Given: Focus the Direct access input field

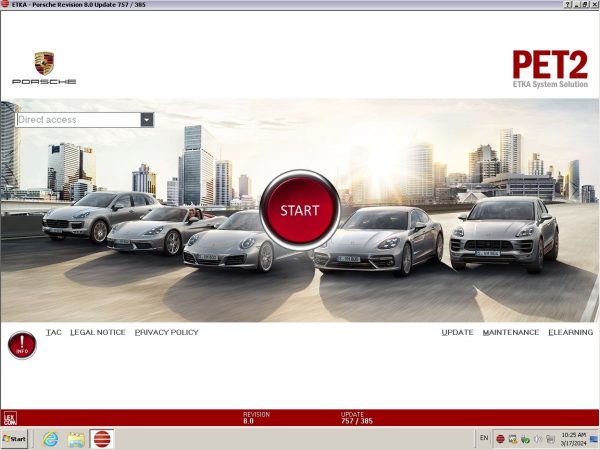Looking at the screenshot, I should point(78,120).
